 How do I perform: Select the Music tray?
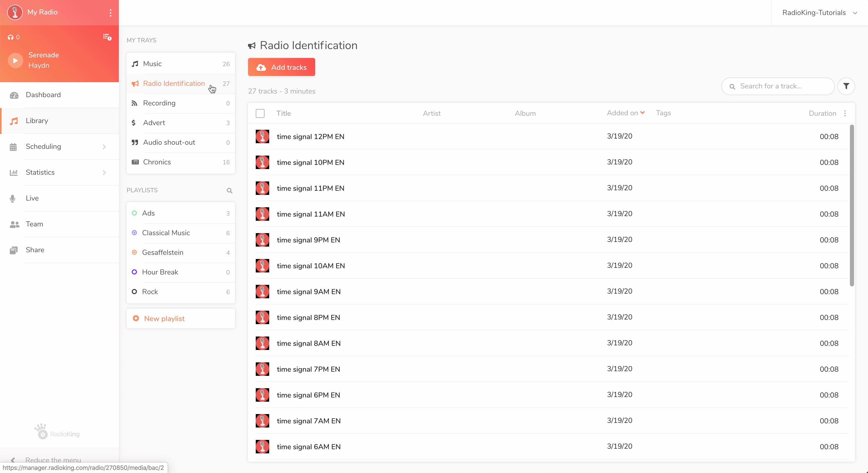pyautogui.click(x=181, y=64)
